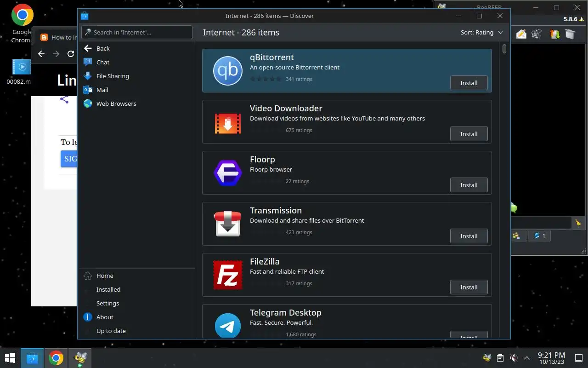
Task: Click the 1,680 ratings text
Action: click(301, 334)
